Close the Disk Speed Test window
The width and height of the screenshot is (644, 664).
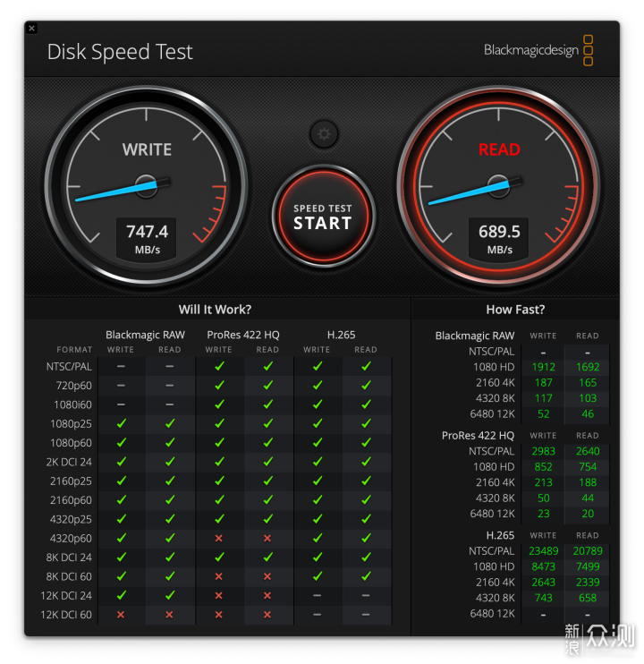click(31, 29)
